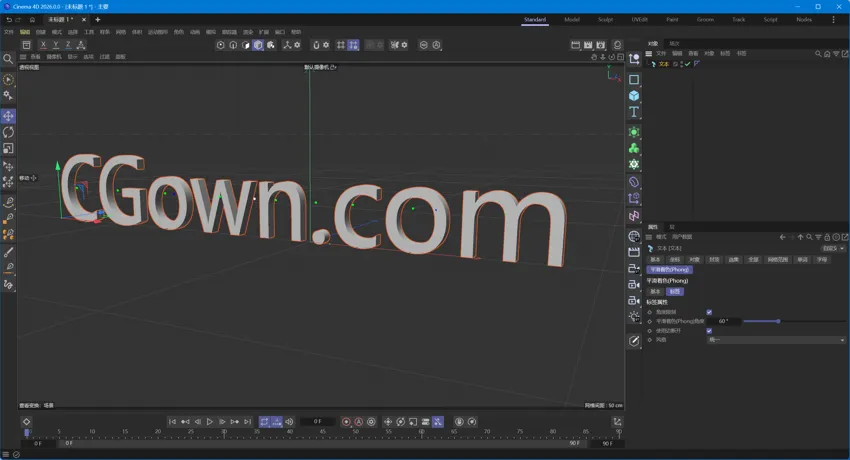The image size is (850, 460).
Task: Click the record active objects button
Action: 346,422
